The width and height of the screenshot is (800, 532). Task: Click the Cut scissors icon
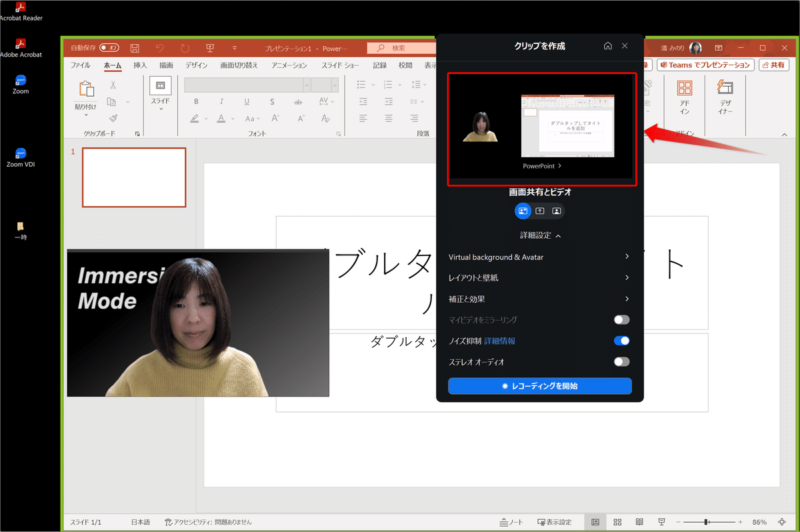pos(113,85)
